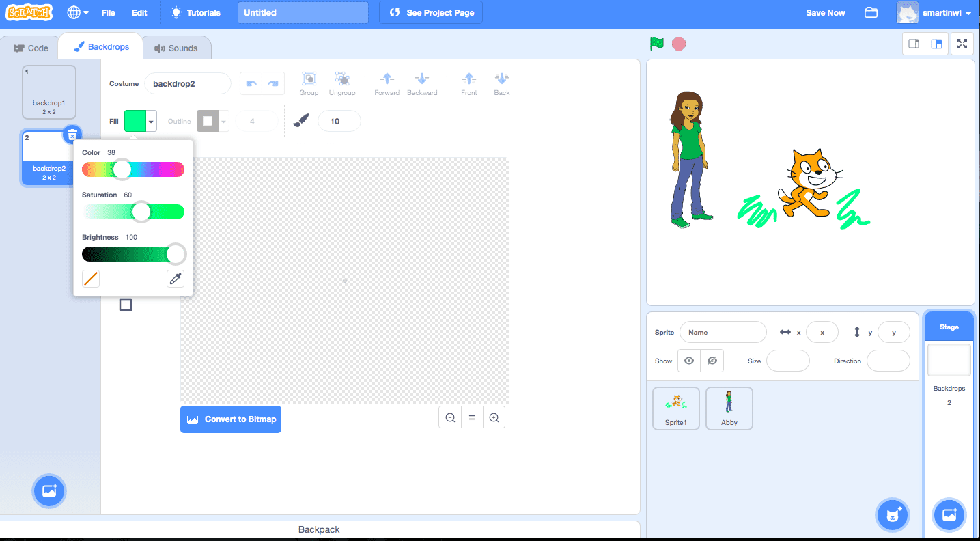Delete backdrop2 with trash icon

(x=72, y=135)
